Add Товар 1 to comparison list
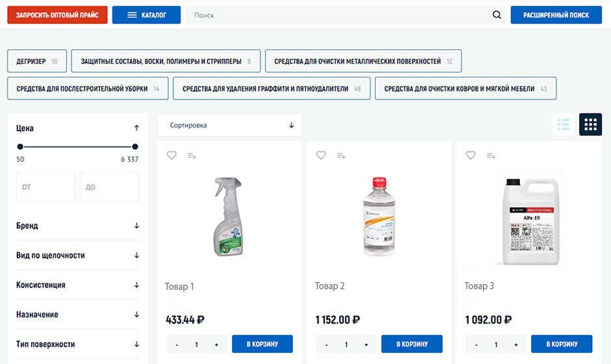This screenshot has height=364, width=611. (x=192, y=155)
